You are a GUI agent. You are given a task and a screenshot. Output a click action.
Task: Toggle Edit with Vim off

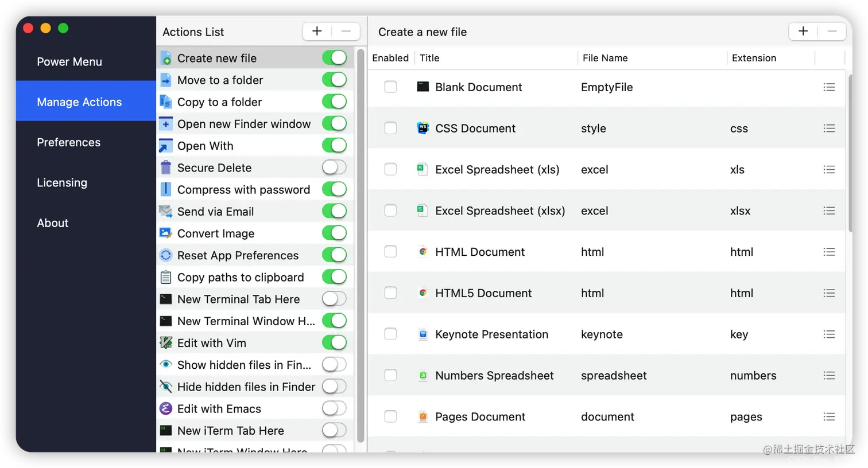tap(334, 342)
